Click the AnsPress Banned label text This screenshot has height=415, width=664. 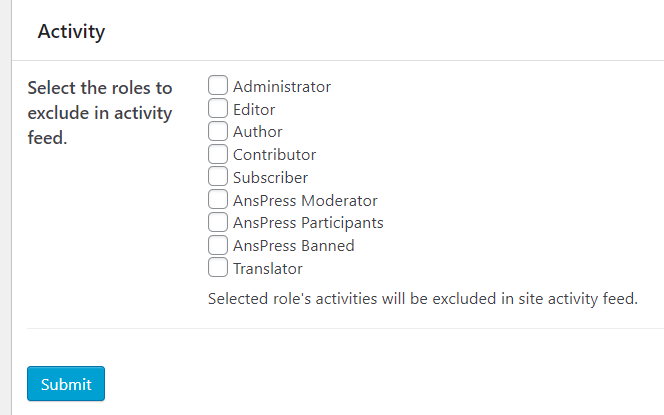[293, 246]
